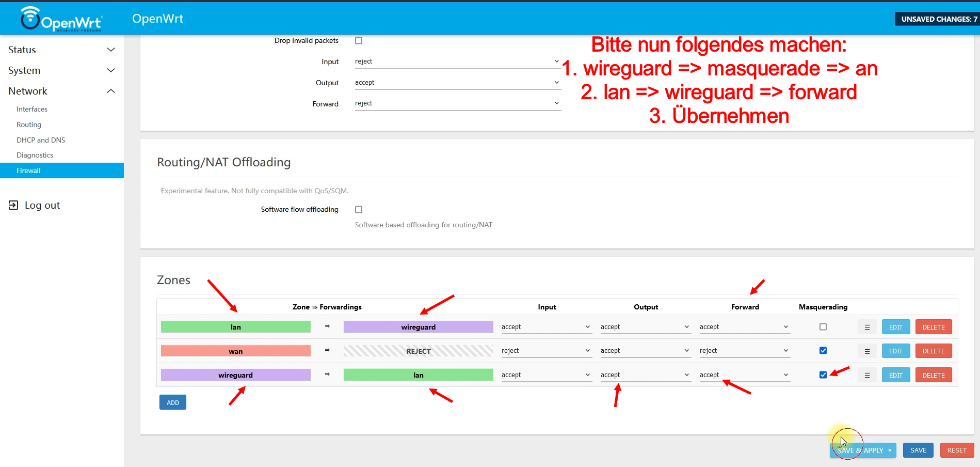Click ADD to create new zone
Screen dimensions: 980x467
click(x=173, y=402)
